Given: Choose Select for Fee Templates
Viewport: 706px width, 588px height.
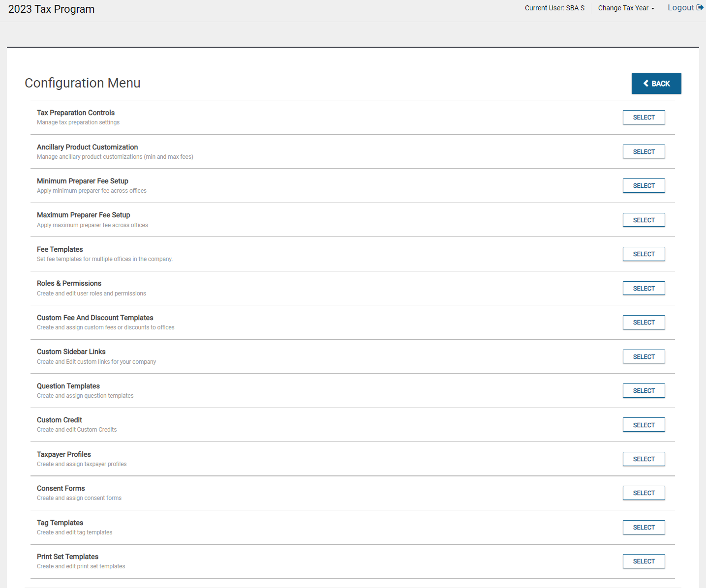Looking at the screenshot, I should (x=644, y=254).
